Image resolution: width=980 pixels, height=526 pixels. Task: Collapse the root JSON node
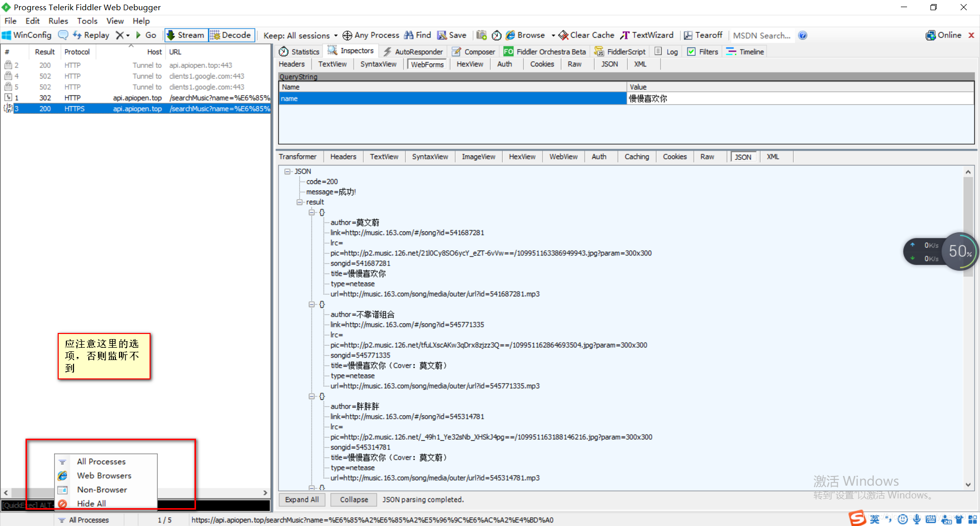[287, 172]
